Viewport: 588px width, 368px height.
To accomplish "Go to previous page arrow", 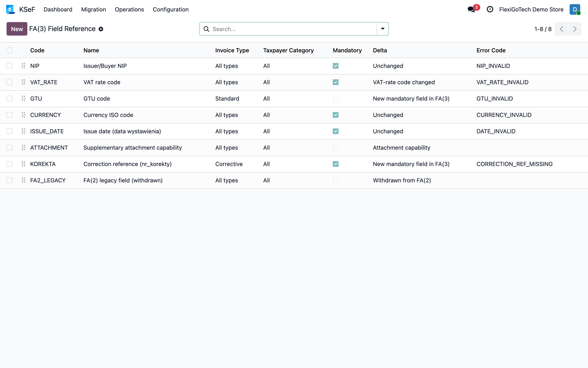I will (x=561, y=29).
